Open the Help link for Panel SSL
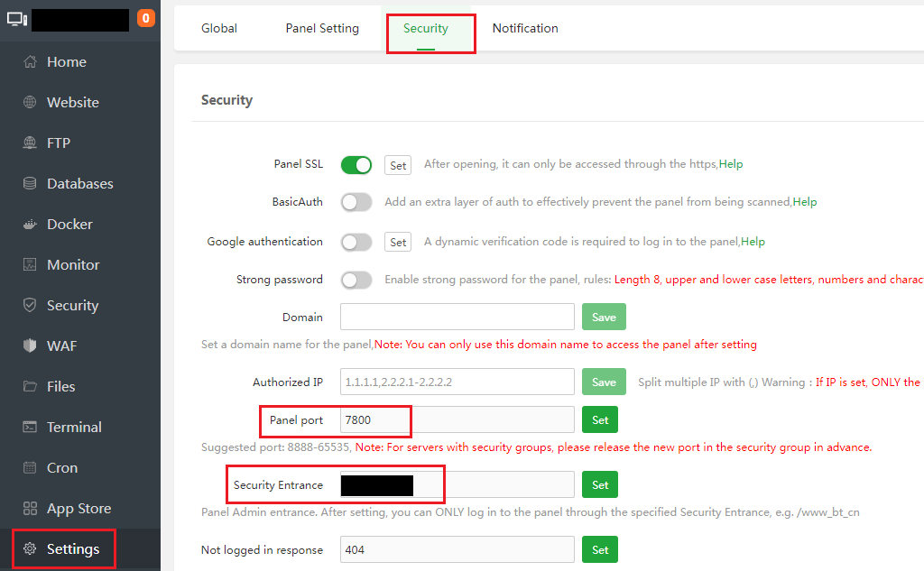The image size is (924, 571). 731,164
